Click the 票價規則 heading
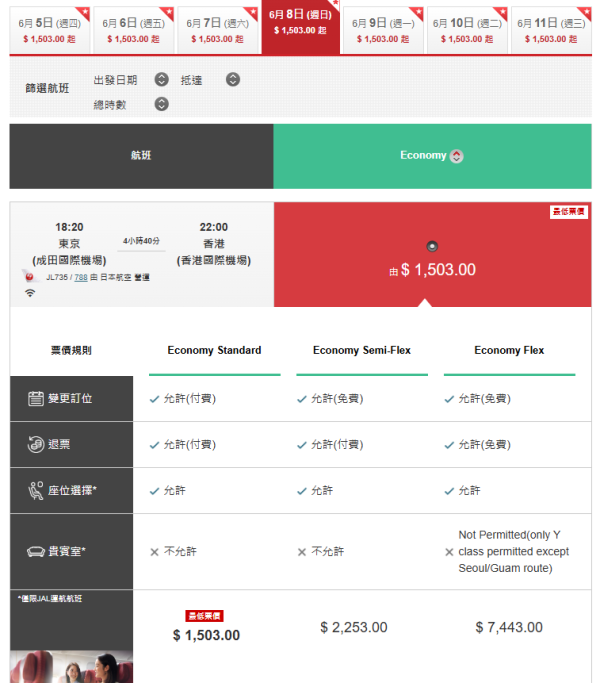The height and width of the screenshot is (683, 600). [71, 351]
